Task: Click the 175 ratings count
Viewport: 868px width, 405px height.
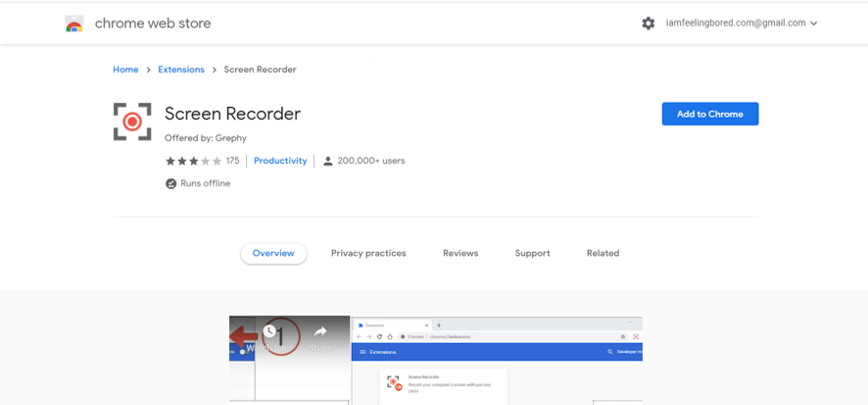Action: point(232,161)
